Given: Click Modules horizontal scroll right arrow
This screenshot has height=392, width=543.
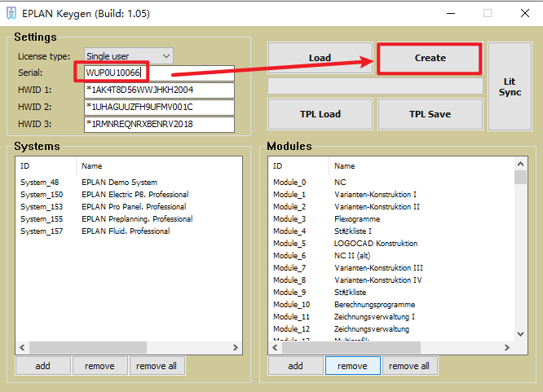Looking at the screenshot, I should (x=507, y=347).
